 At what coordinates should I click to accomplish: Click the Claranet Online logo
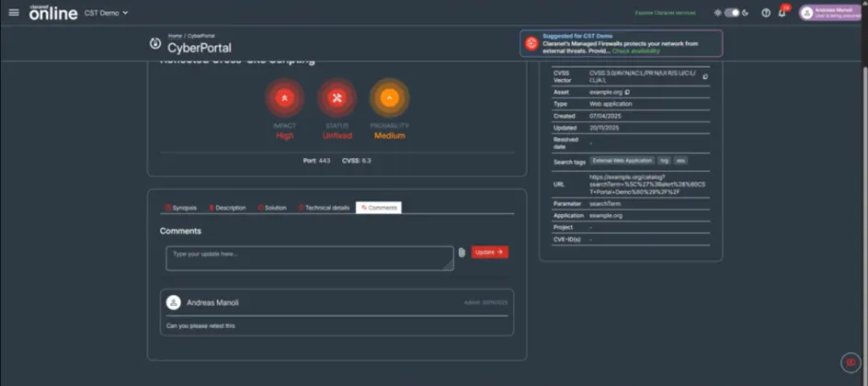coord(53,13)
